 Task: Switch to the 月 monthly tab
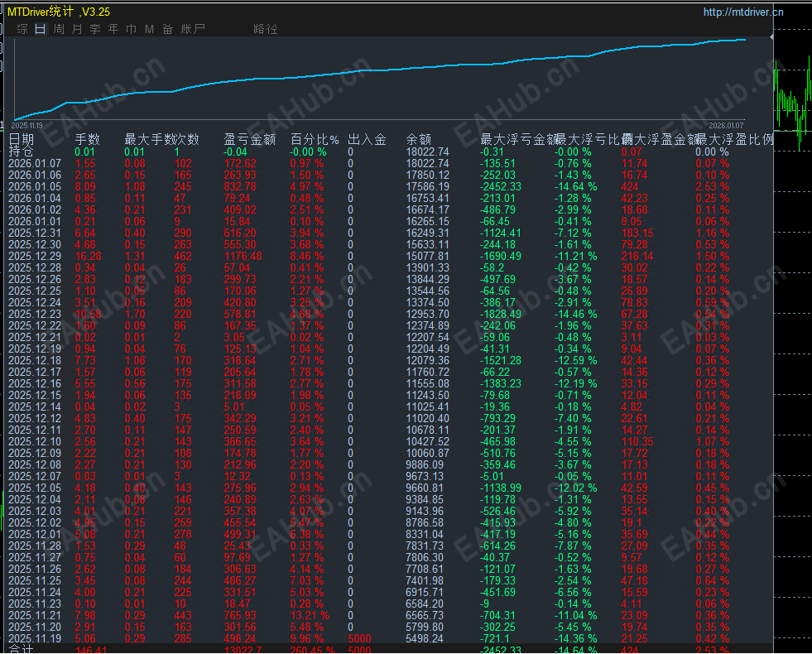pyautogui.click(x=77, y=29)
